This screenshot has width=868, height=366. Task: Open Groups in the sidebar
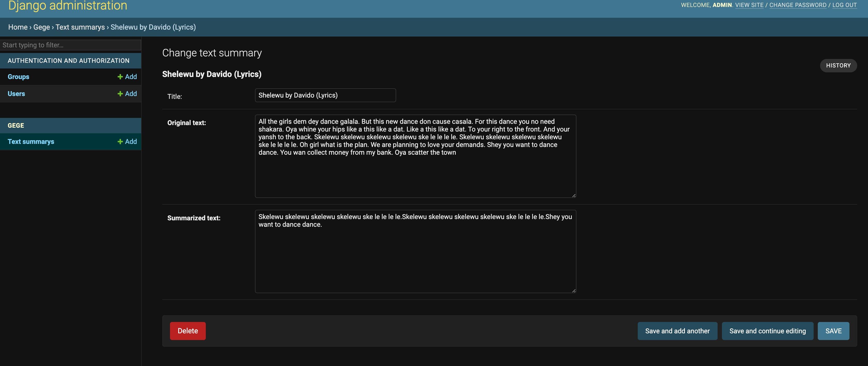[18, 76]
